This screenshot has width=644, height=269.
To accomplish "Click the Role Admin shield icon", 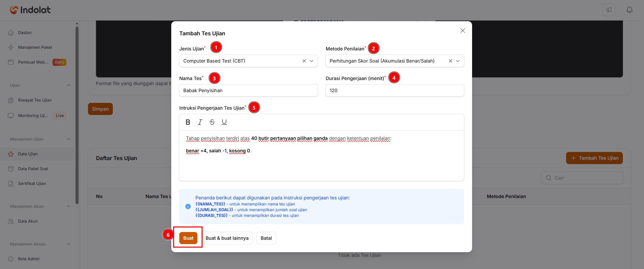I will pos(11,259).
